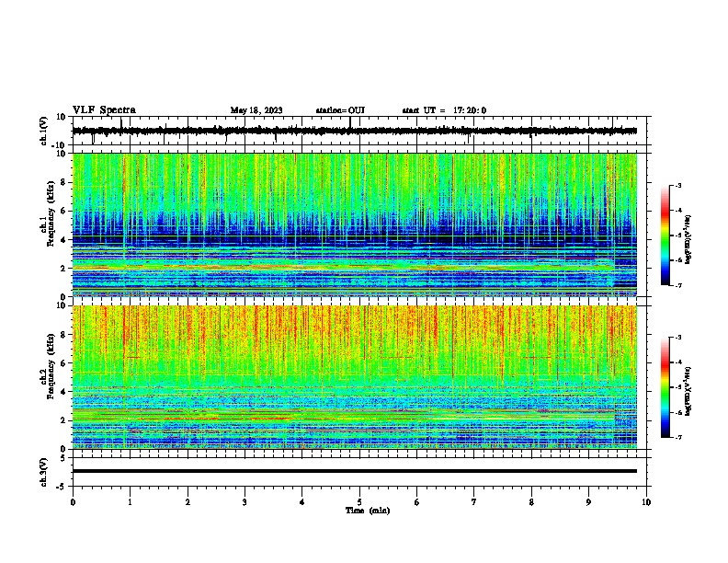This screenshot has width=728, height=563.
Task: Click time axis tick label "8"
Action: pos(531,502)
